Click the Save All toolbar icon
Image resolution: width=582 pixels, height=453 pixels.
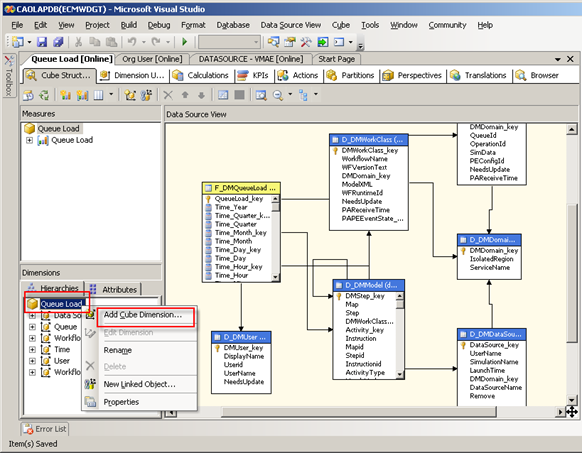(58, 42)
